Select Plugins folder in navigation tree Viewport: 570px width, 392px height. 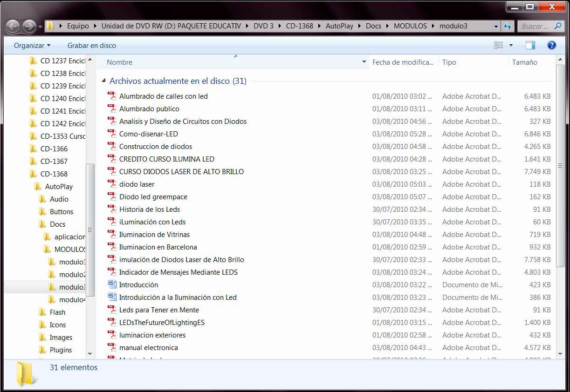[55, 350]
